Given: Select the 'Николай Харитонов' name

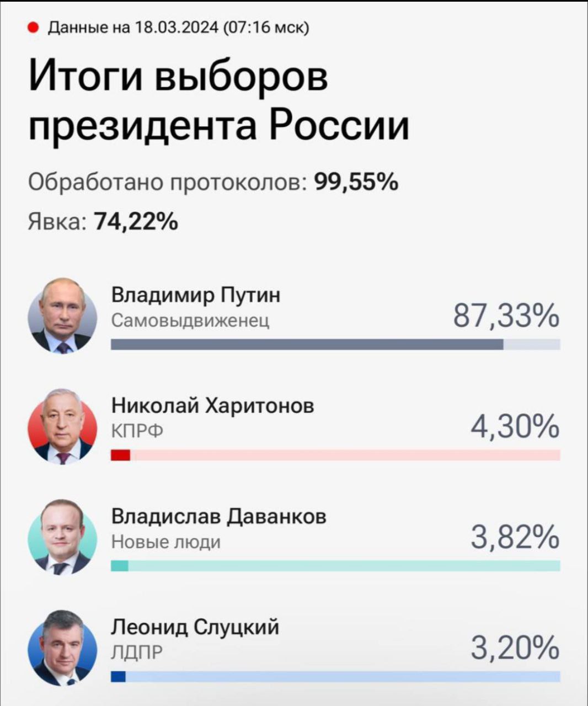Looking at the screenshot, I should [213, 406].
